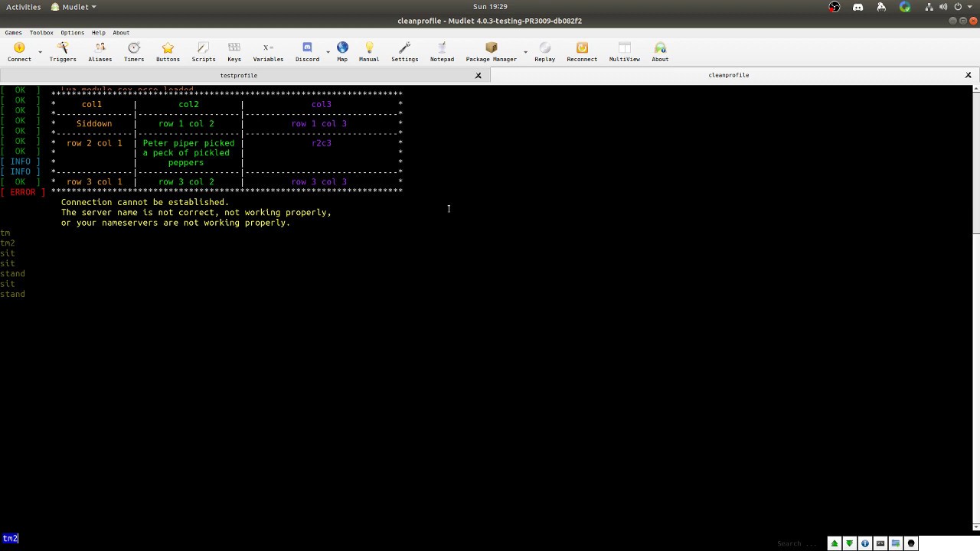This screenshot has height=551, width=980.
Task: Open the Mudlet app menu in top bar
Action: pos(73,7)
